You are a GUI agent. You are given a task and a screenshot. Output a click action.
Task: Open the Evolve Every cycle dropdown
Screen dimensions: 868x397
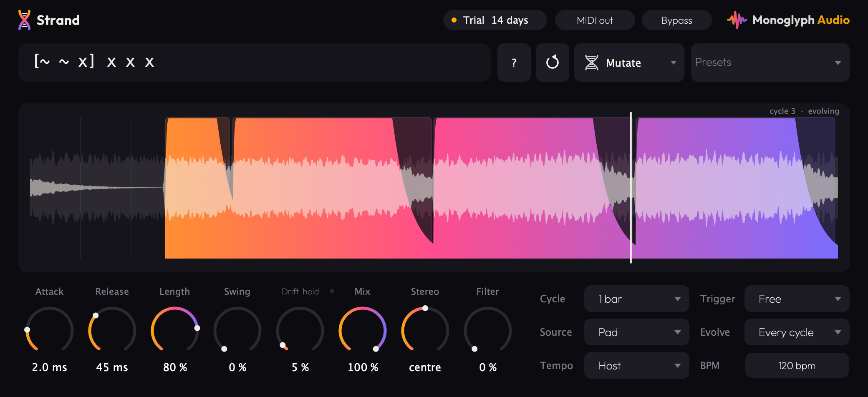click(x=797, y=332)
